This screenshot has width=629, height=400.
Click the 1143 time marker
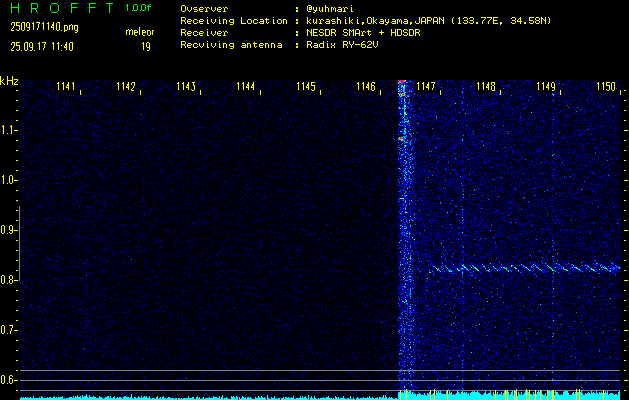pyautogui.click(x=186, y=87)
